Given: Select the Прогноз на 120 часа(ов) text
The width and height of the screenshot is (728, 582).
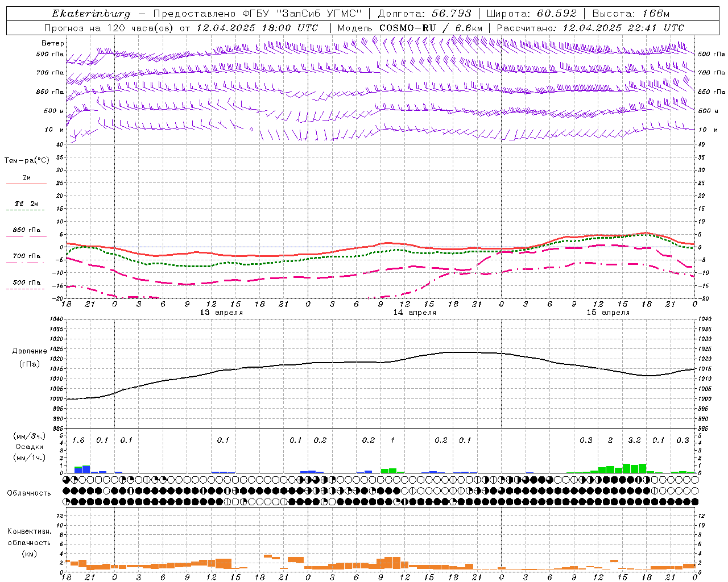Looking at the screenshot, I should click(x=109, y=27).
